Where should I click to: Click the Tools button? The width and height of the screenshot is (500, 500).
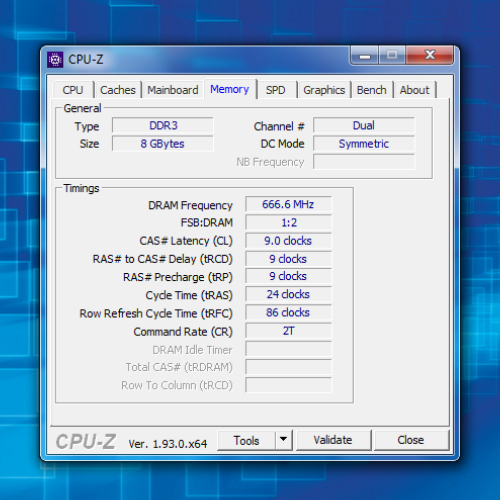point(246,441)
